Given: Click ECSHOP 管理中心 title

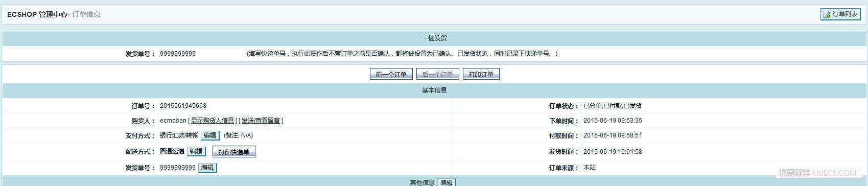Looking at the screenshot, I should 37,14.
